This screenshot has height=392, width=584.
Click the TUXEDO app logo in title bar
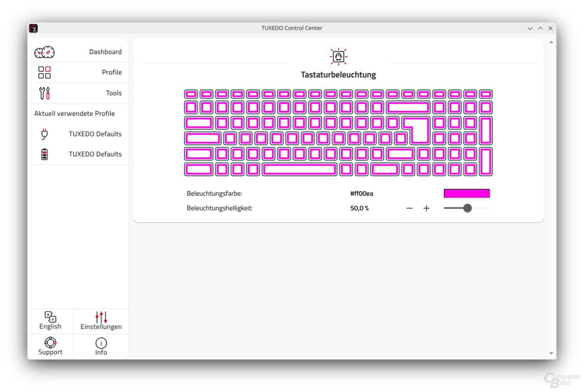click(33, 28)
